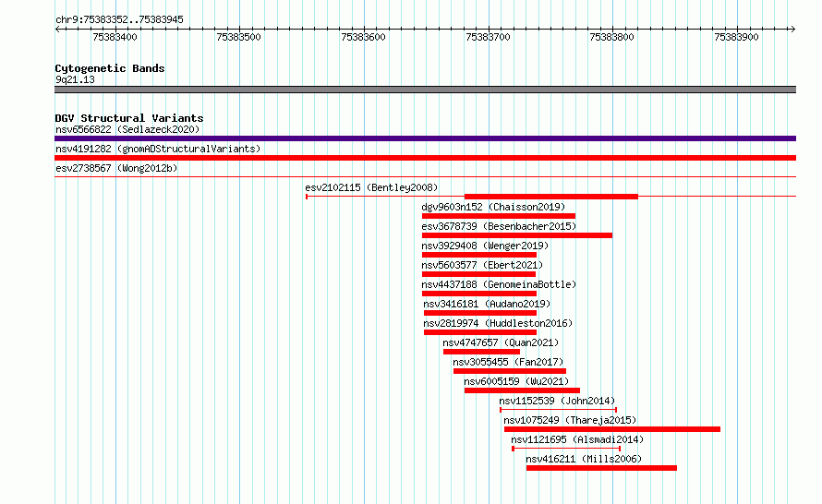Image resolution: width=822 pixels, height=504 pixels.
Task: Select the red bar under nsv3416181
Action: (480, 313)
